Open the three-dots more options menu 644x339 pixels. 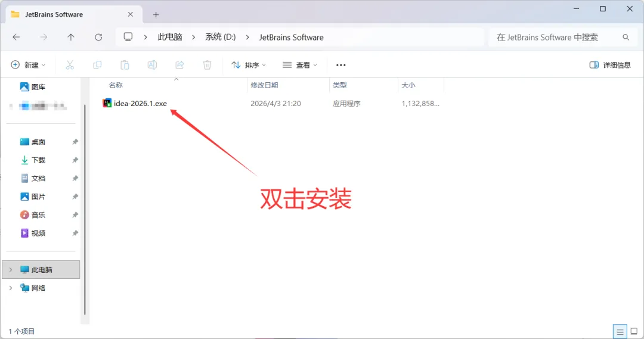coord(341,65)
